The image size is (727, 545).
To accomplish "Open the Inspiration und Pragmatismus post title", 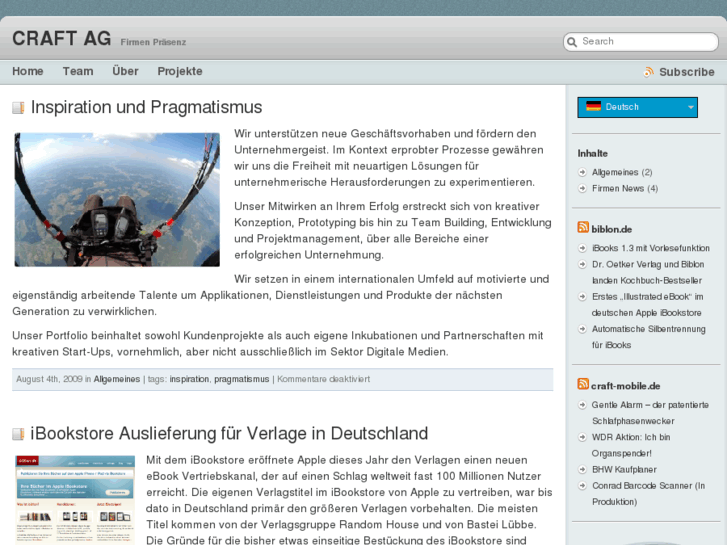I will tap(147, 107).
